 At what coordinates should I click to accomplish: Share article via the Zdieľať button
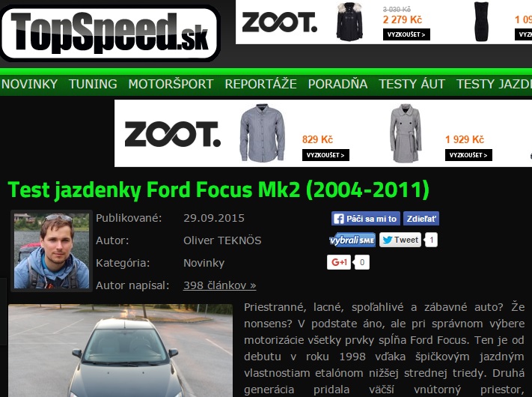(x=421, y=219)
